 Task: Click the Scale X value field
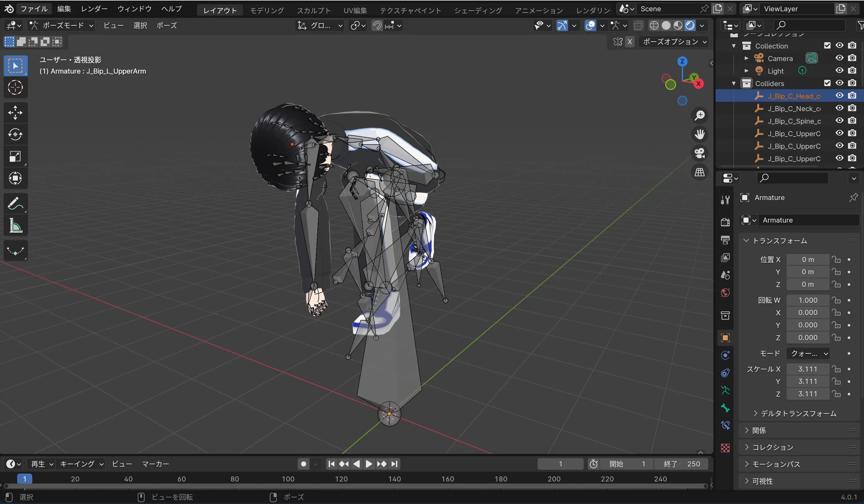(x=807, y=369)
